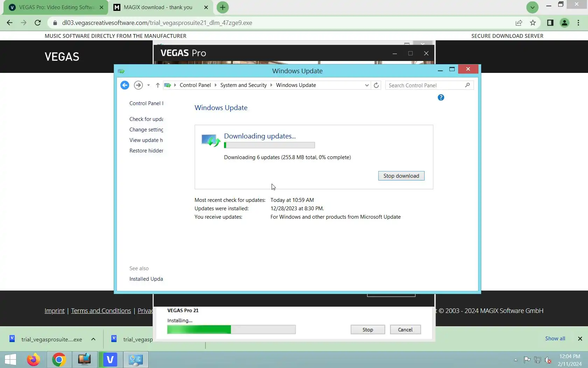Close the MAGIX download tab
Screen dimensions: 588x368
pos(206,7)
